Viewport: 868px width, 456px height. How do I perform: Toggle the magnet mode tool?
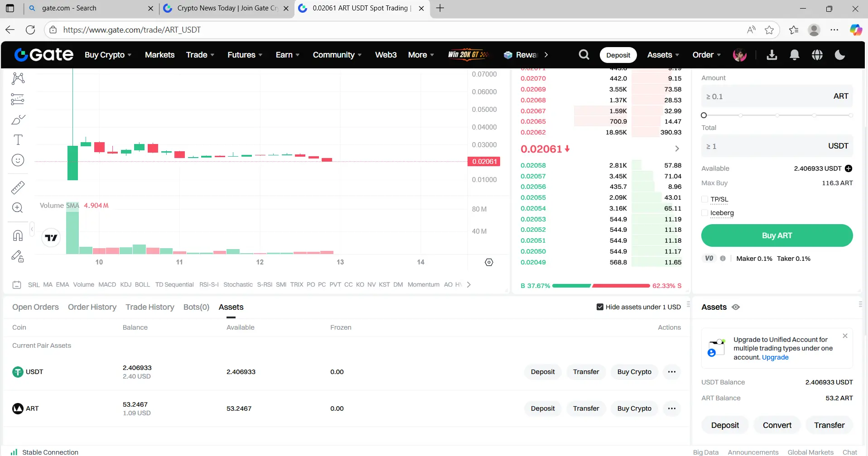coord(18,235)
